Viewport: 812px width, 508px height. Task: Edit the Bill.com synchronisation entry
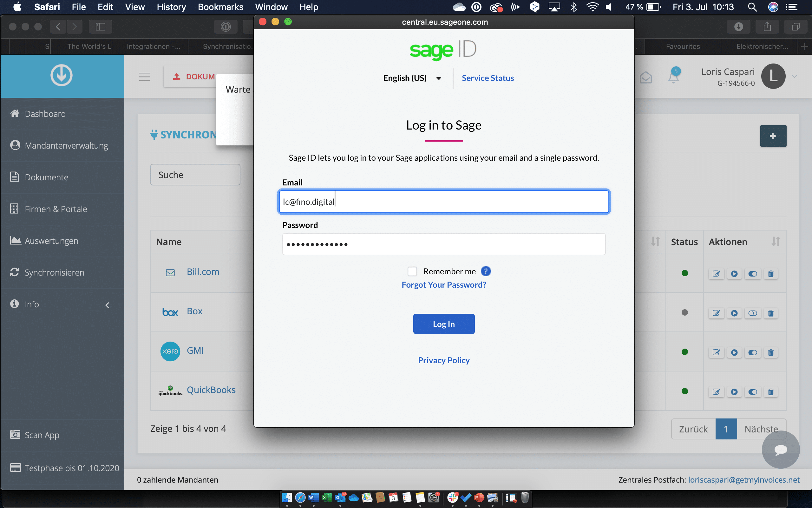pyautogui.click(x=716, y=274)
